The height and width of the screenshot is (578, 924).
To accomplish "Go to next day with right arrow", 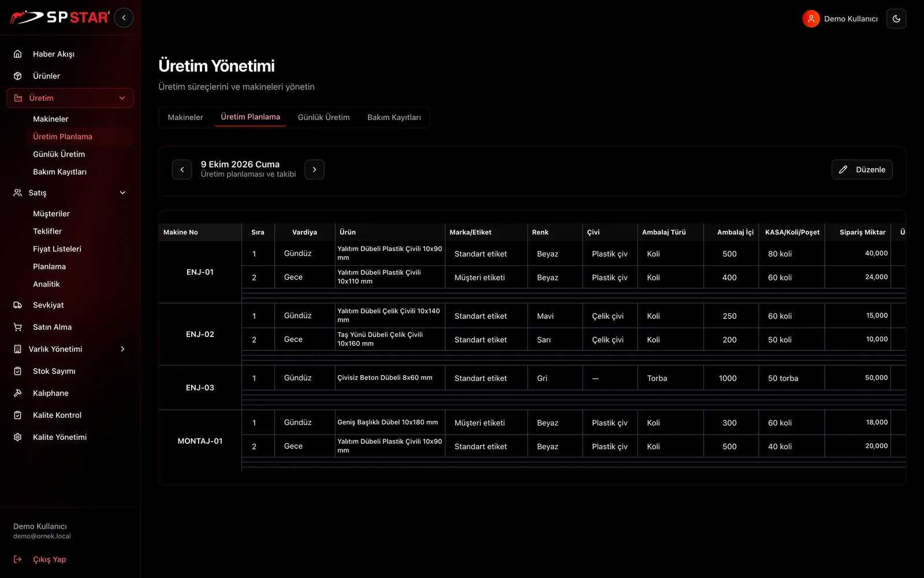I will click(x=314, y=169).
